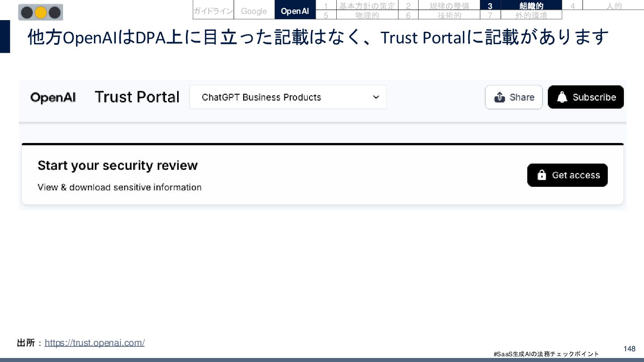Click the 出所 label

25,343
